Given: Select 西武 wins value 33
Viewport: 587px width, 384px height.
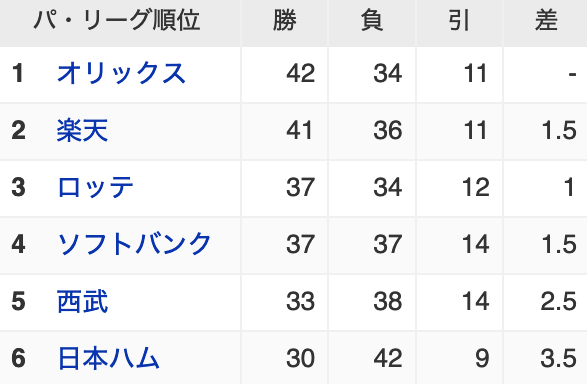Looking at the screenshot, I should (x=301, y=301).
